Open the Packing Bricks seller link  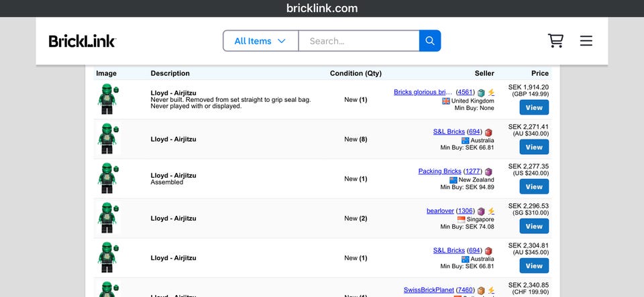440,171
